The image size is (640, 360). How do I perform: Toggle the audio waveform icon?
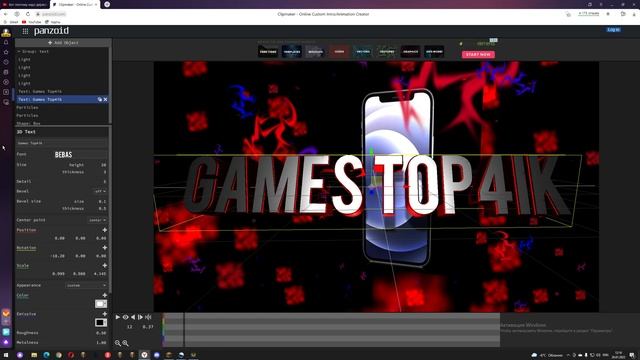pos(148,317)
